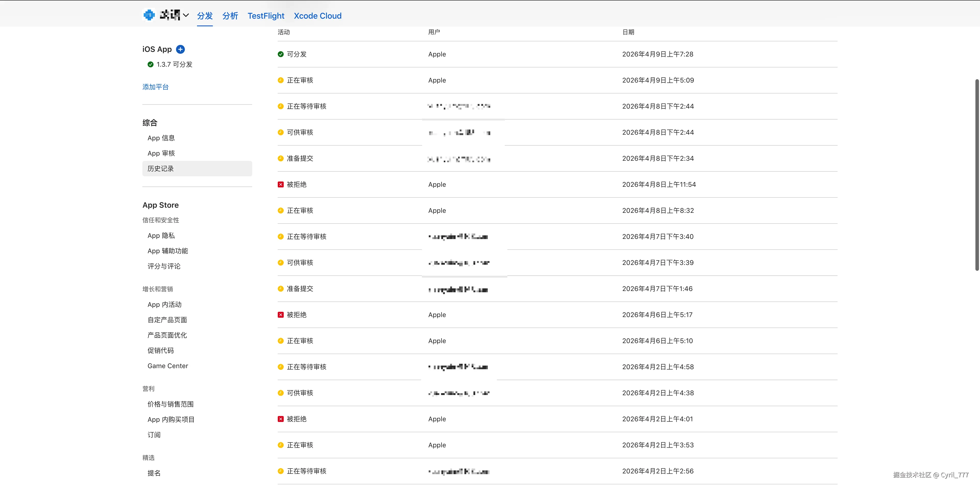
Task: Switch to the TestFlight tab
Action: pyautogui.click(x=265, y=16)
